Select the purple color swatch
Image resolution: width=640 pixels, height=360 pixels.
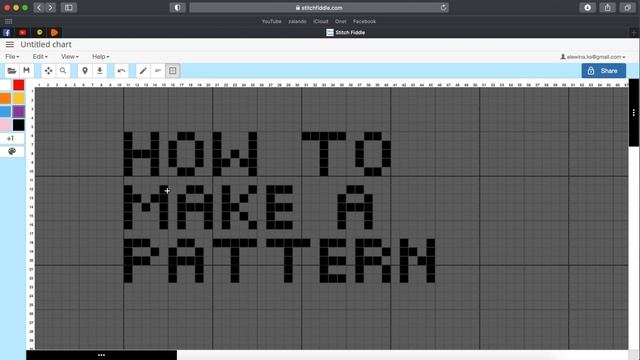click(18, 112)
